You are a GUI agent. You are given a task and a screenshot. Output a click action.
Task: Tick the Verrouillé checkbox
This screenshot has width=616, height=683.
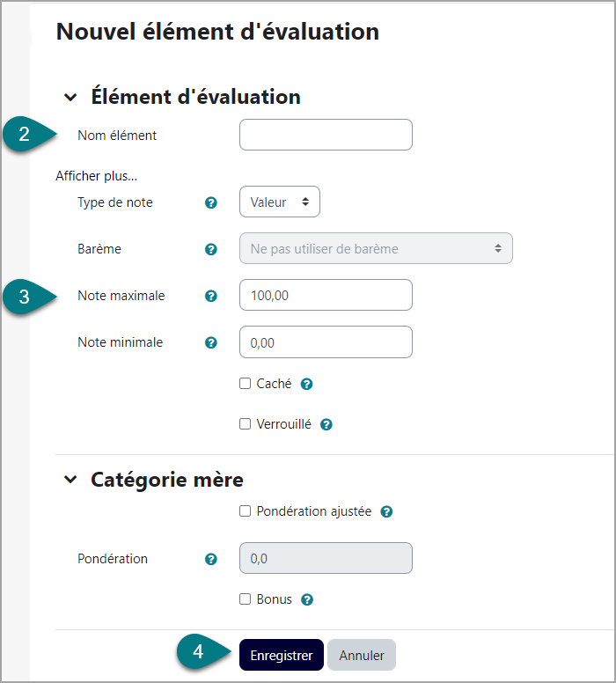pos(246,424)
